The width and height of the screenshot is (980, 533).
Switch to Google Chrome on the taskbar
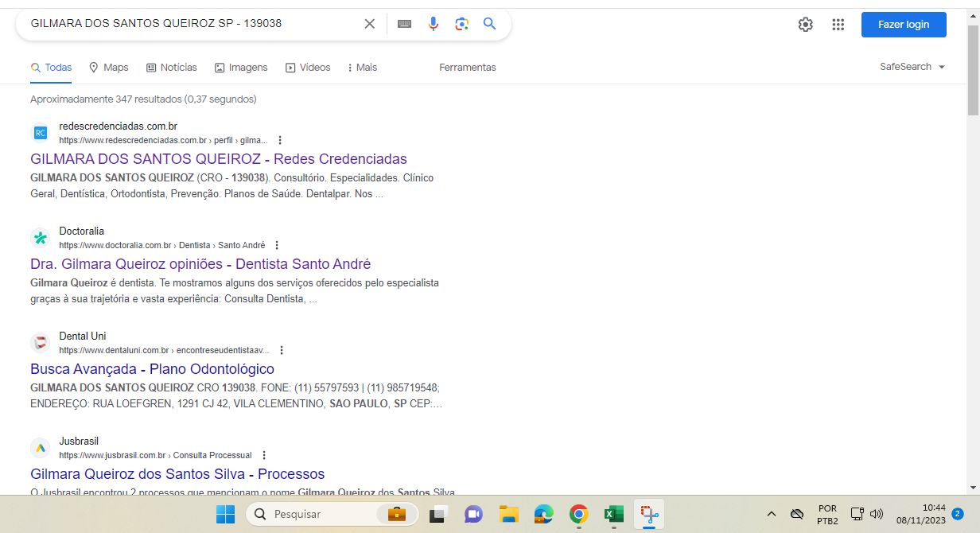click(578, 514)
